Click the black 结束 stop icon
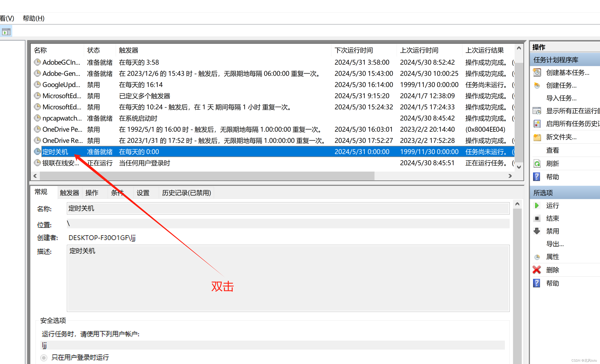600x364 pixels. 537,218
